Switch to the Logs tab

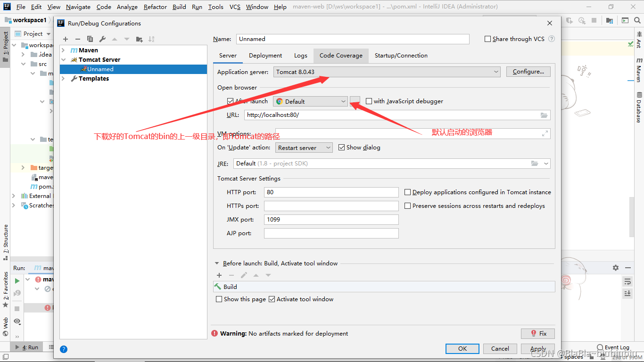click(x=301, y=56)
